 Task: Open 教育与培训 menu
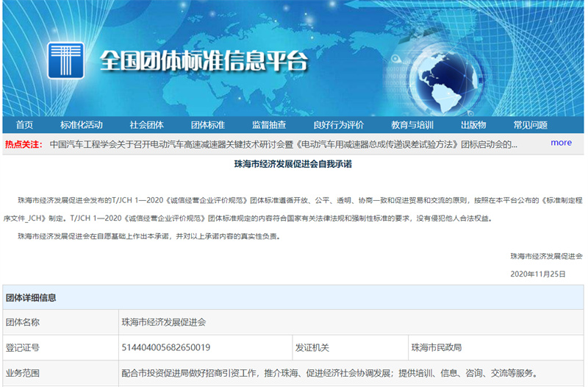(412, 125)
